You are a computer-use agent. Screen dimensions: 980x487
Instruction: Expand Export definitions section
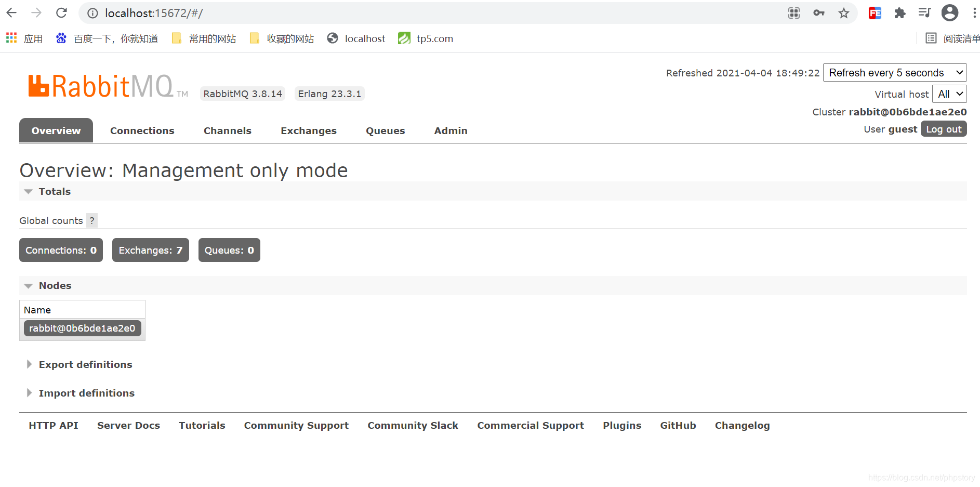(79, 364)
